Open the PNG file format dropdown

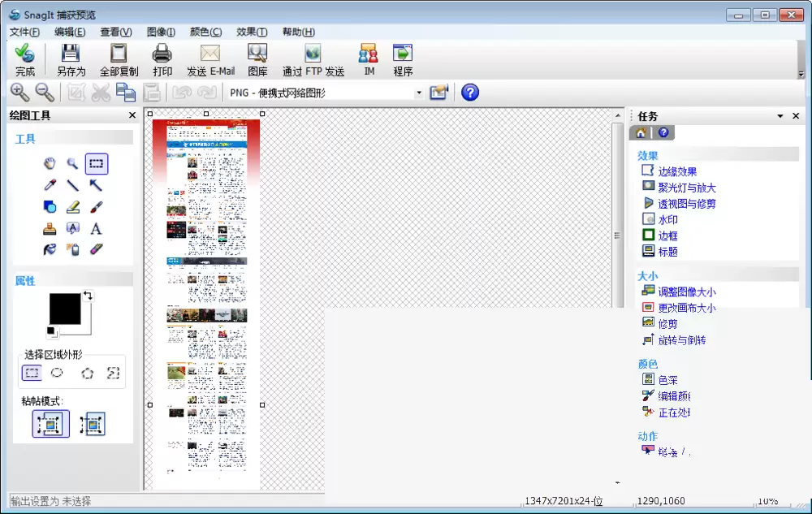418,93
